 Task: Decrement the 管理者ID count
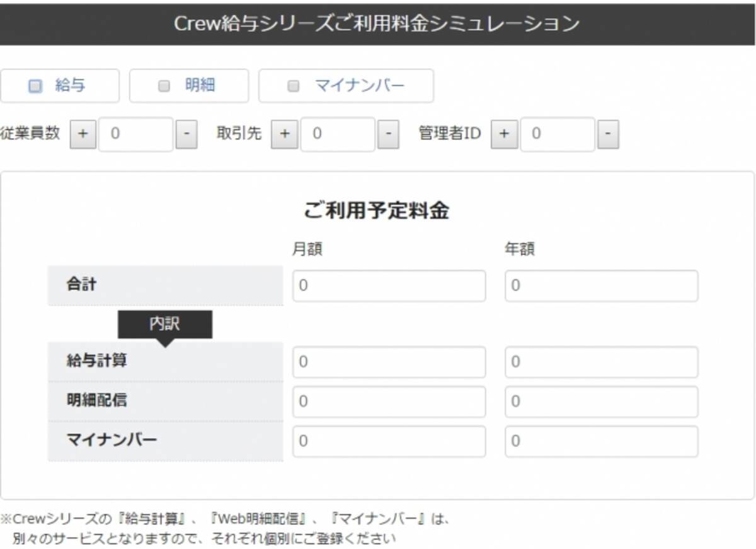[x=608, y=135]
